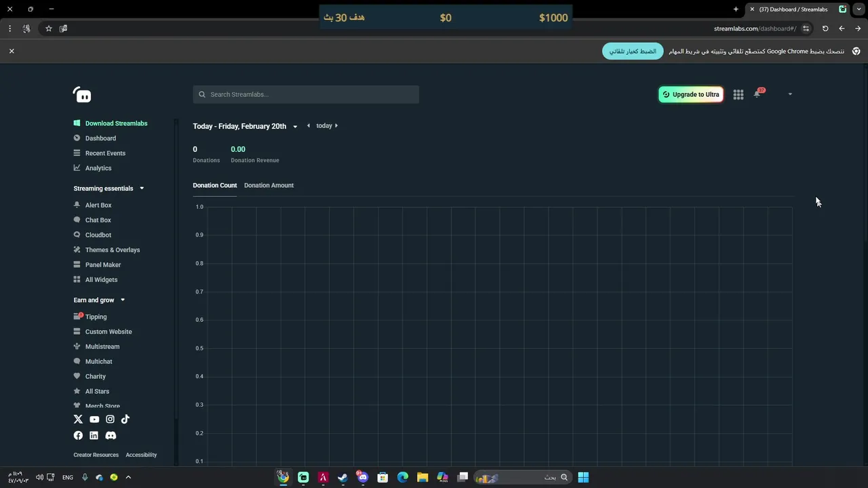Open Streamlabs Discord icon
The image size is (868, 488).
click(x=111, y=436)
